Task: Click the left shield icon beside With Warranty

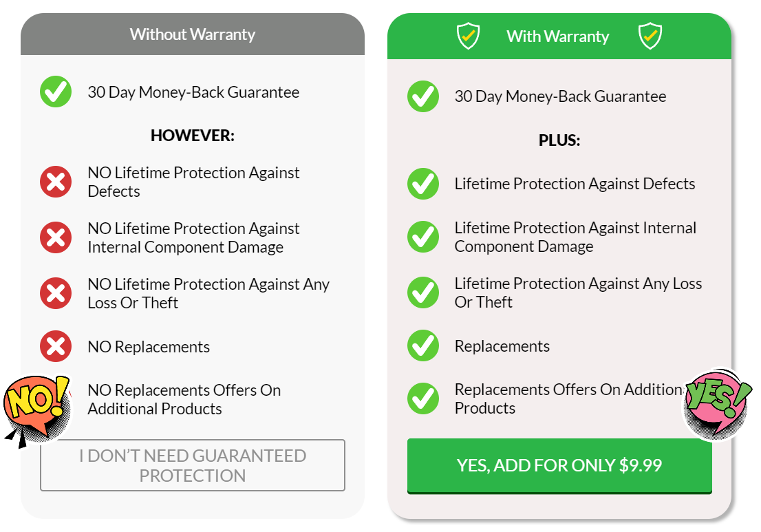Action: tap(469, 36)
